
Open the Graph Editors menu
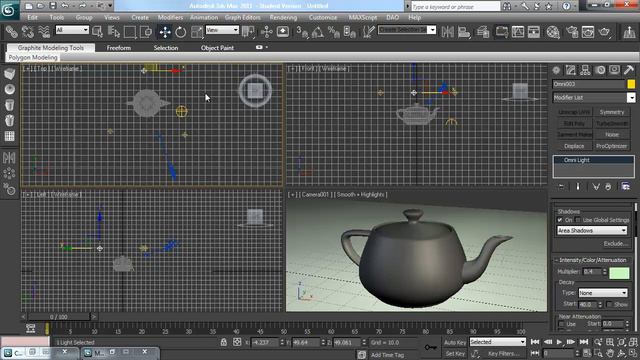point(242,18)
